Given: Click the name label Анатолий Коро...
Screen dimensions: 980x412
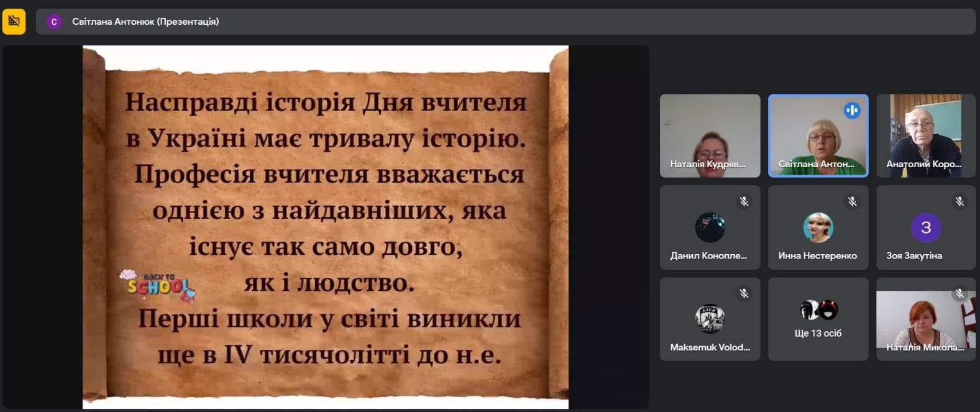Looking at the screenshot, I should pyautogui.click(x=924, y=164).
